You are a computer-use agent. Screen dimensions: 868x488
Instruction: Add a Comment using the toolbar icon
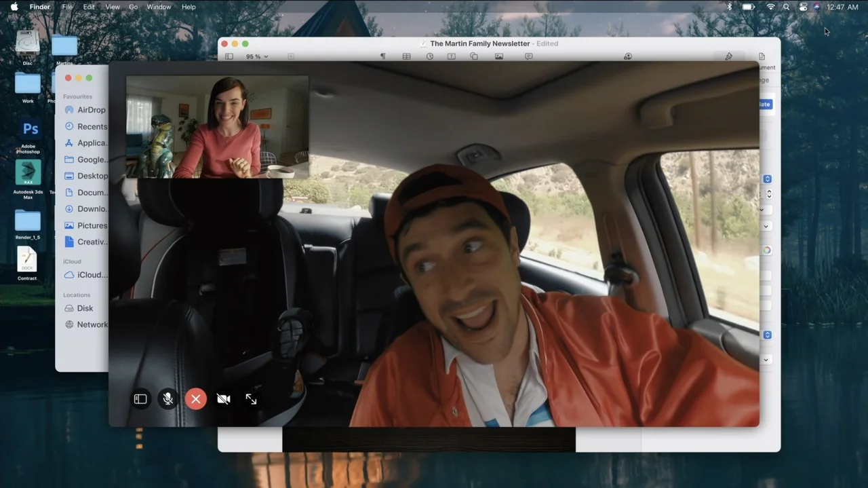click(x=528, y=57)
